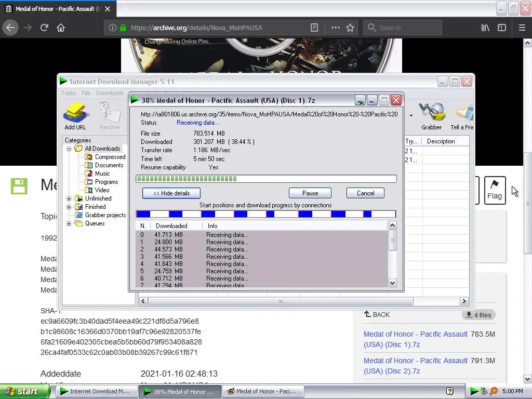Click IDM list scroll left arrow
532x399 pixels.
pyautogui.click(x=143, y=301)
